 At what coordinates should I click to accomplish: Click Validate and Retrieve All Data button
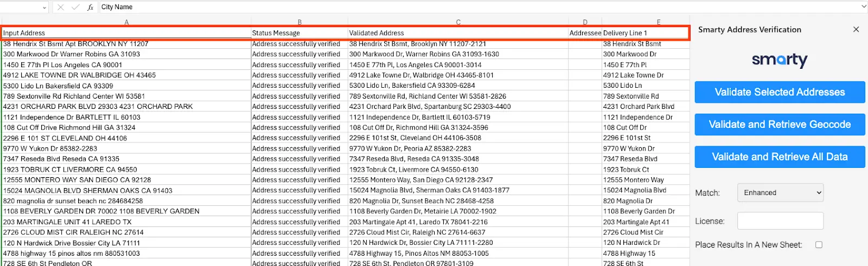coord(780,157)
